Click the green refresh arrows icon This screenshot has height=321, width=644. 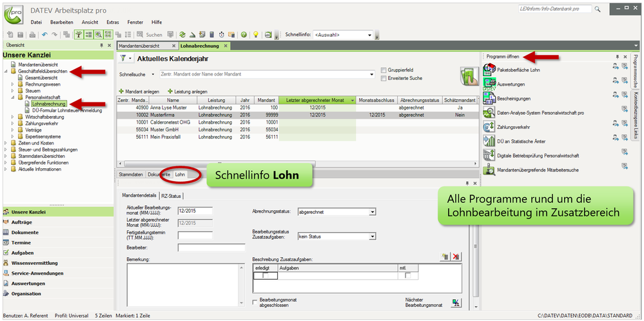pos(182,35)
